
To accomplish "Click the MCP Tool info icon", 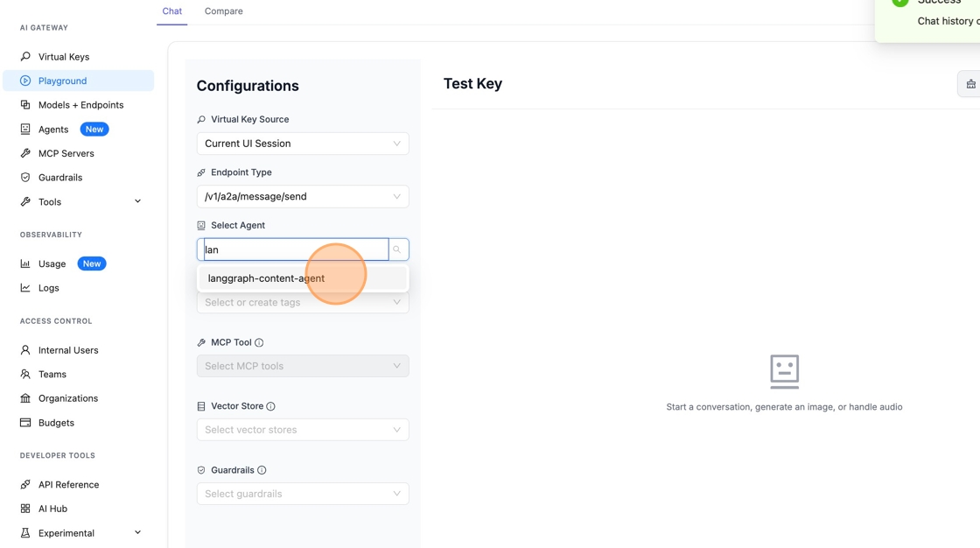I will tap(259, 343).
